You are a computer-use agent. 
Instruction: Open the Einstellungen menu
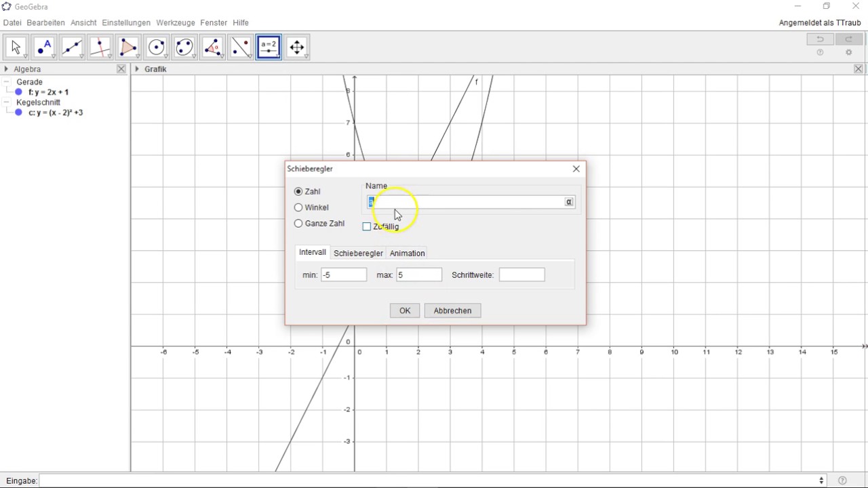126,23
